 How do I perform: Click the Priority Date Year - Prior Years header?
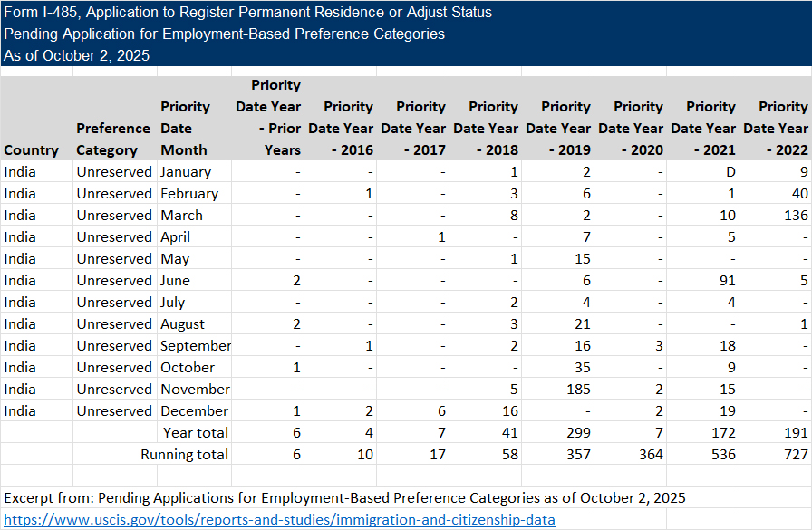click(x=267, y=118)
